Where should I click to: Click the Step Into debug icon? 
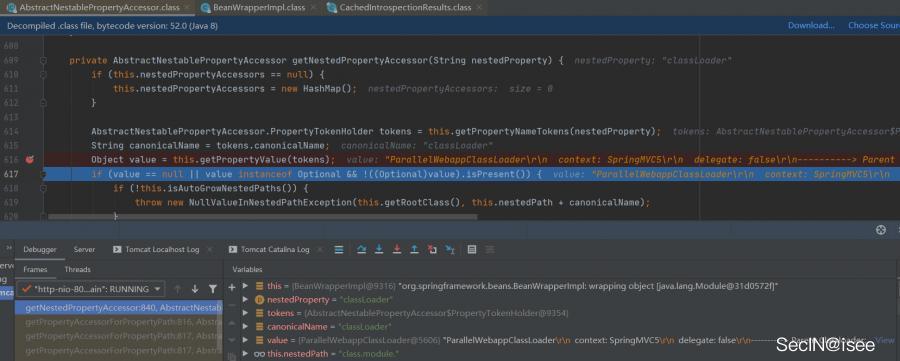(x=379, y=250)
